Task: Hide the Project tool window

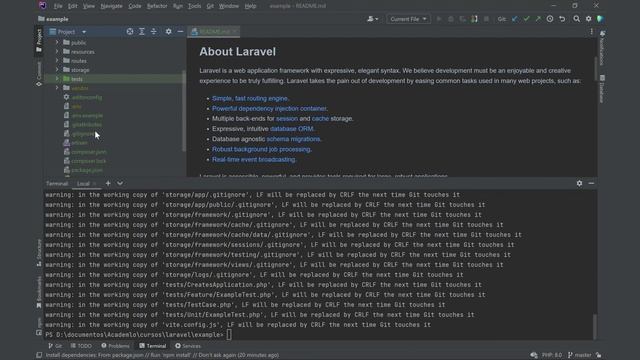Action: pyautogui.click(x=180, y=31)
